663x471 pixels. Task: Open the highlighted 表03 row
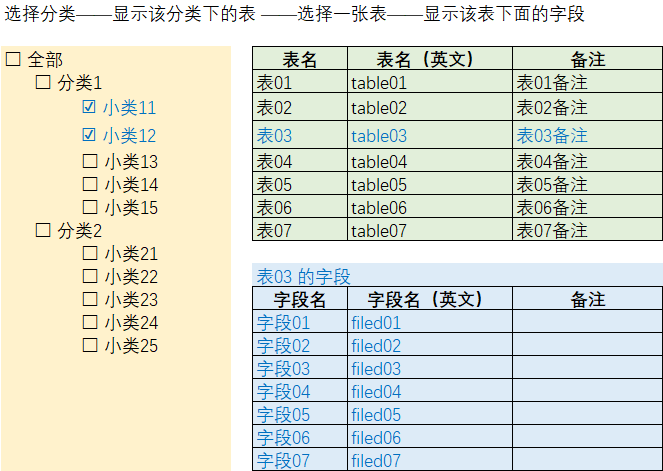tap(275, 136)
